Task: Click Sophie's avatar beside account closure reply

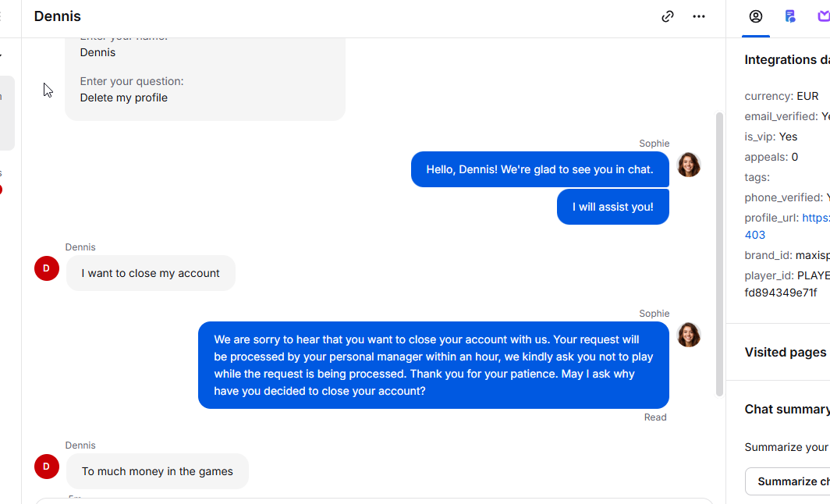Action: [689, 335]
